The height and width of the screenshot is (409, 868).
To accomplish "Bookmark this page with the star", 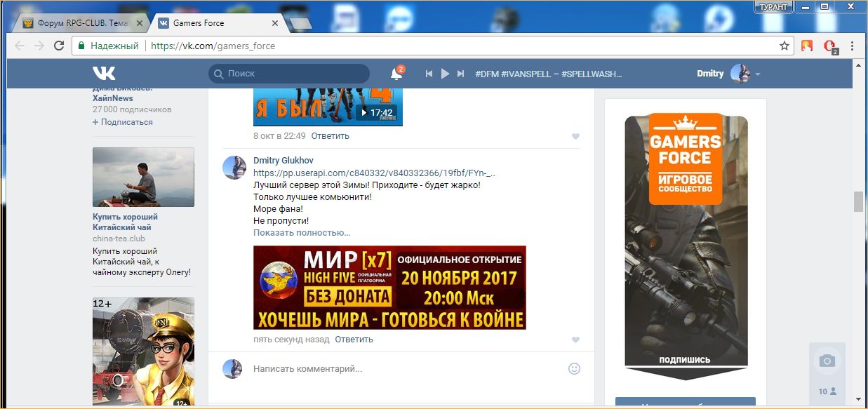I will (784, 46).
